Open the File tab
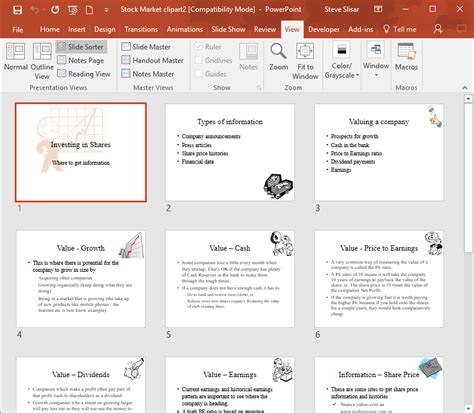Screen dimensions: 474x413 (x=18, y=30)
